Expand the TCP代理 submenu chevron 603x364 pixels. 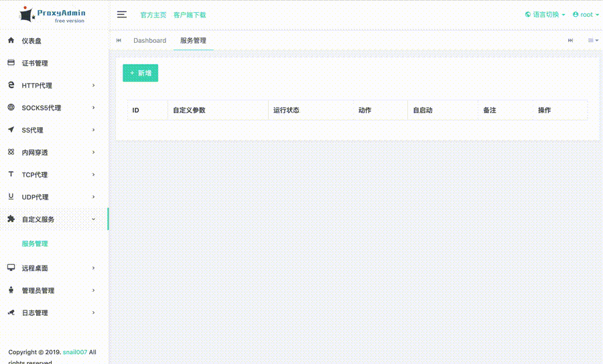[x=93, y=175]
